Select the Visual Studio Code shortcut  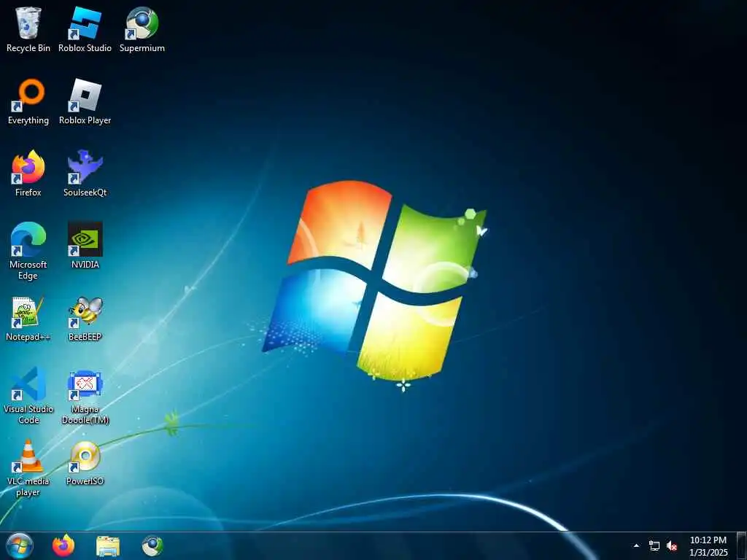(x=28, y=396)
